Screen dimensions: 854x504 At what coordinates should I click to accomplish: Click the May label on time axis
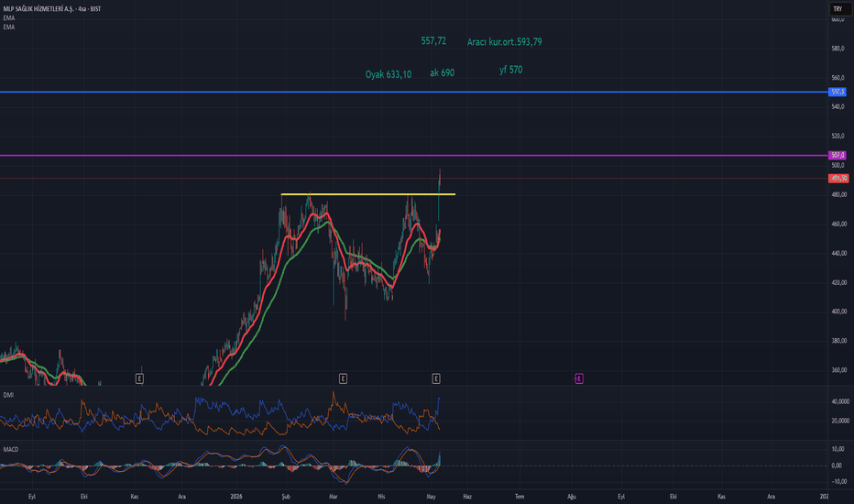click(x=432, y=497)
